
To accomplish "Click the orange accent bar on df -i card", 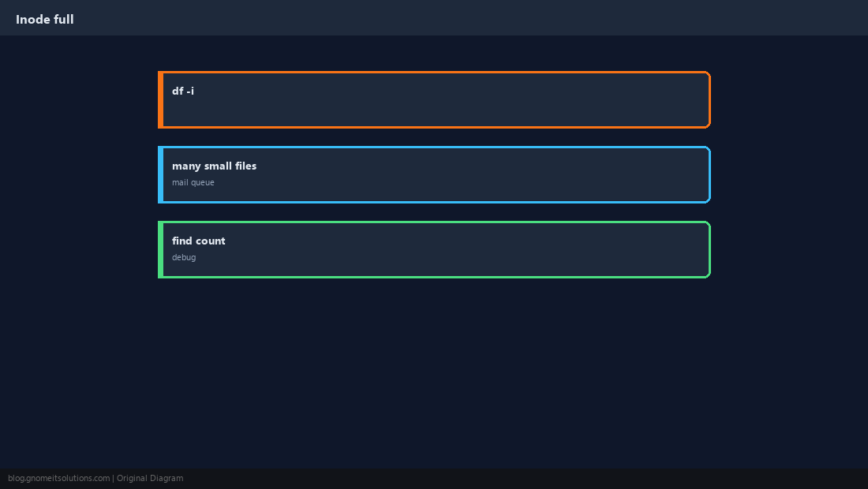I will click(x=160, y=99).
